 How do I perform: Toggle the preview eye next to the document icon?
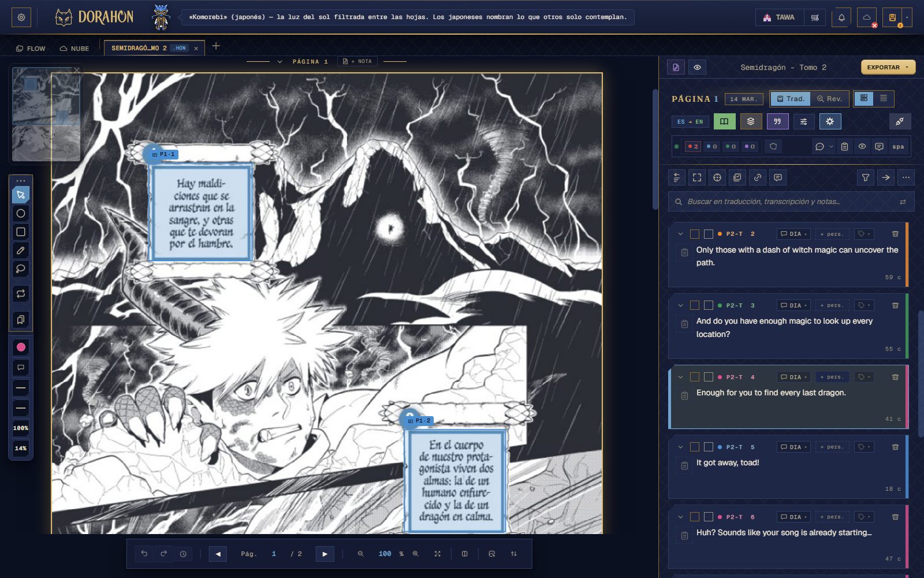[x=697, y=68]
